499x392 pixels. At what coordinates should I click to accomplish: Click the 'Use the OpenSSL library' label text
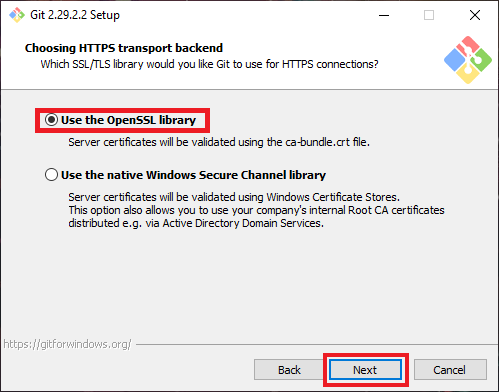pos(128,120)
